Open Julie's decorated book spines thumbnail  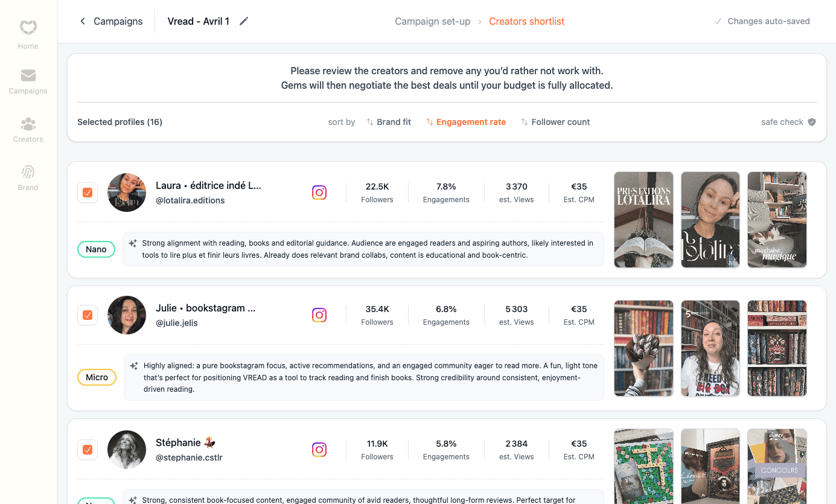click(x=777, y=348)
